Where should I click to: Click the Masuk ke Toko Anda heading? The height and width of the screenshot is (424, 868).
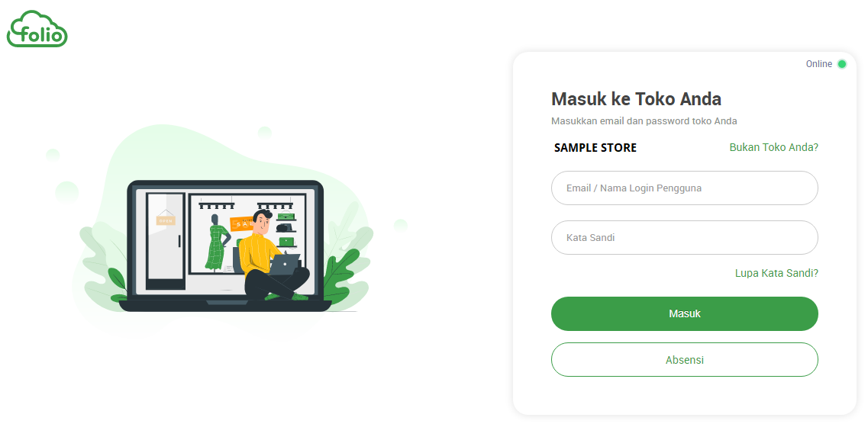pos(636,99)
